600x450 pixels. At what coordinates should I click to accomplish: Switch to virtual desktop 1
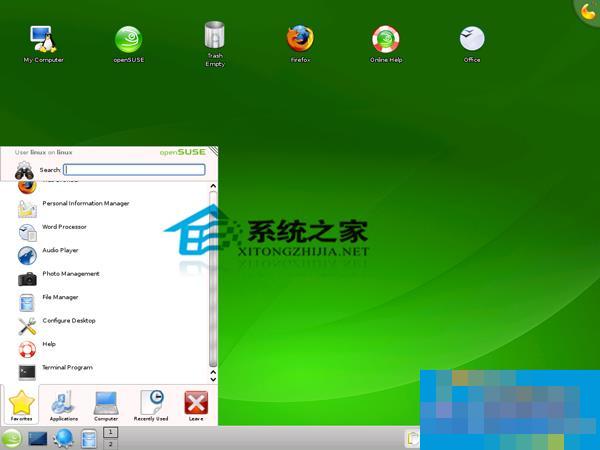point(110,432)
